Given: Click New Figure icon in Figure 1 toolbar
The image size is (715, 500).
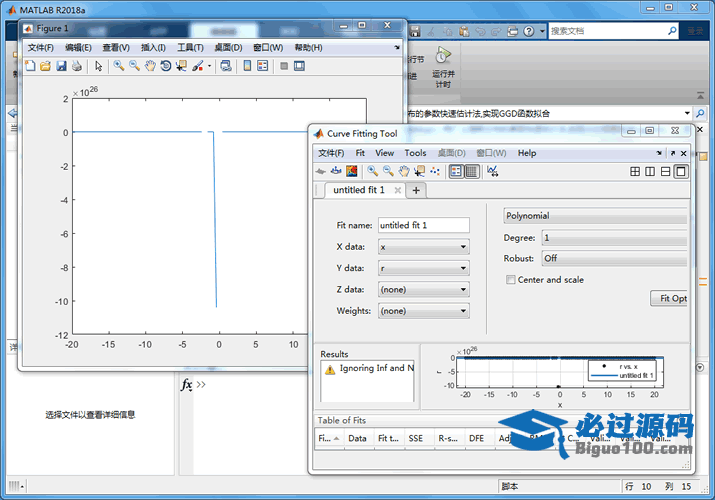Looking at the screenshot, I should click(x=30, y=66).
